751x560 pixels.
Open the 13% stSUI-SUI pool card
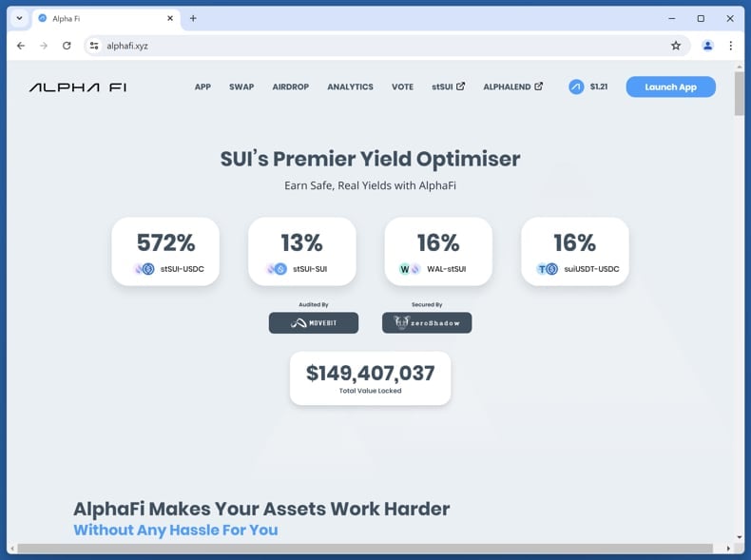tap(302, 252)
